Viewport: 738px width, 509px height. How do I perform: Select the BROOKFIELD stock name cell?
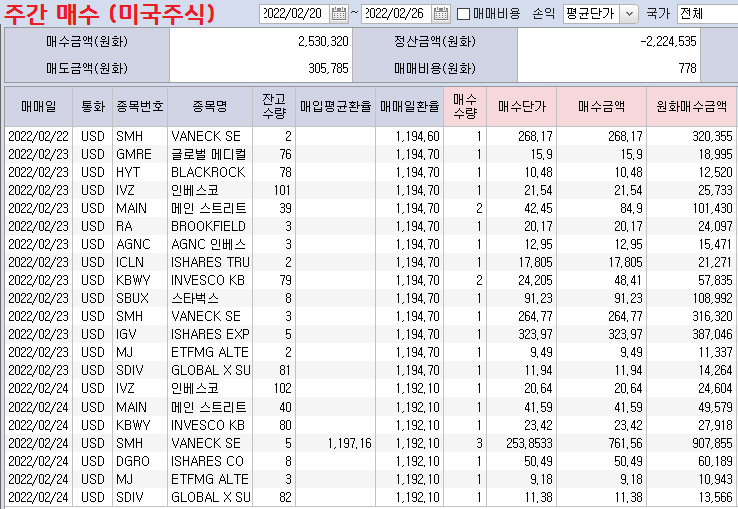pyautogui.click(x=210, y=226)
